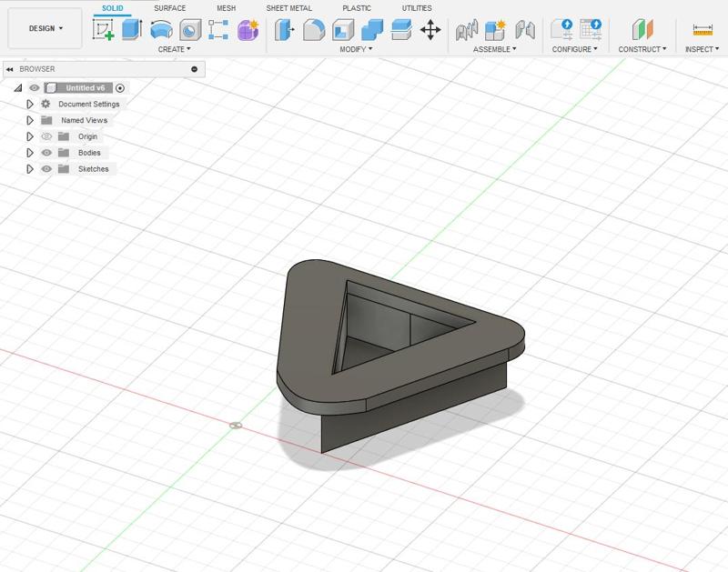Choose the Fillet tool in Modify
This screenshot has height=572, width=728.
pyautogui.click(x=314, y=29)
